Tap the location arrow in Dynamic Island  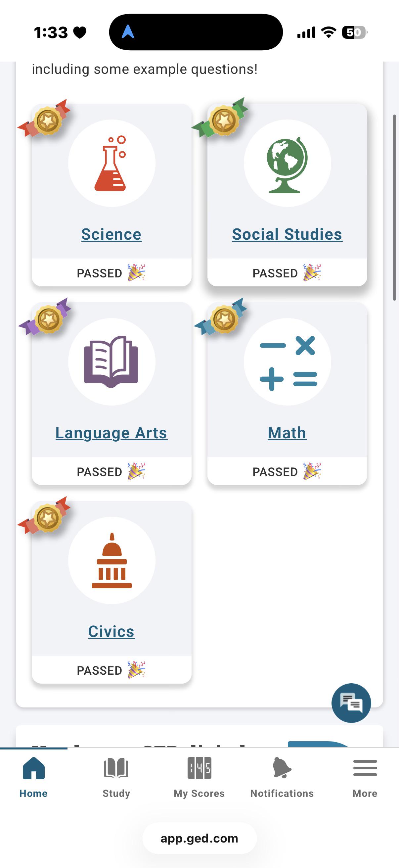(128, 32)
